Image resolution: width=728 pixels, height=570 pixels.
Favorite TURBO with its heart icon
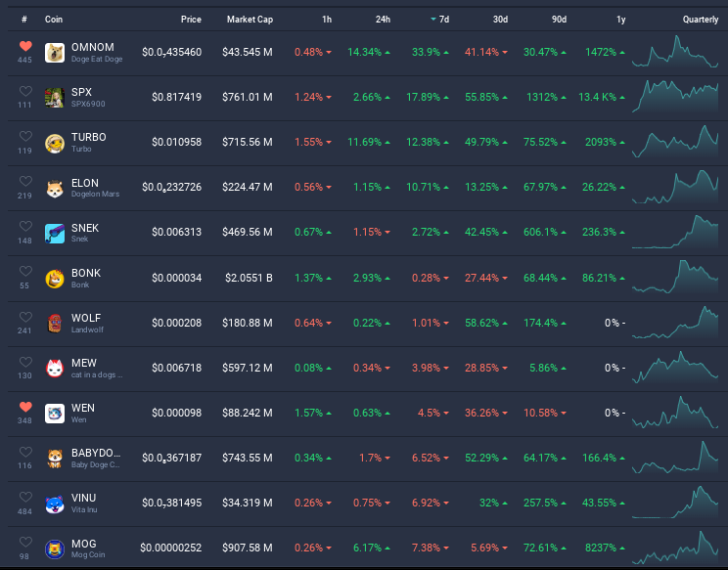click(25, 136)
